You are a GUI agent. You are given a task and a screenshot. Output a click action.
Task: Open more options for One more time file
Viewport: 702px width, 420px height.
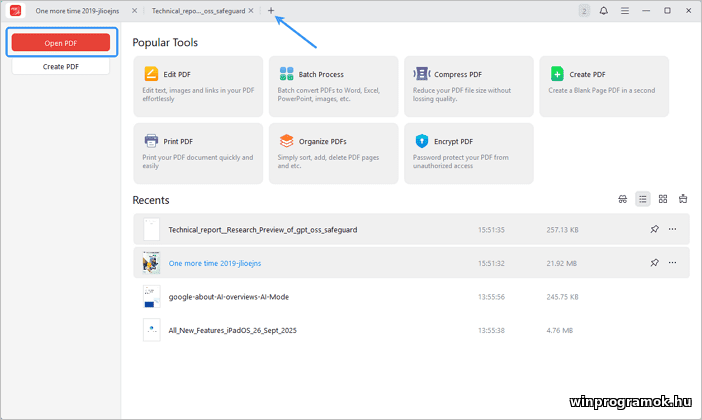672,262
